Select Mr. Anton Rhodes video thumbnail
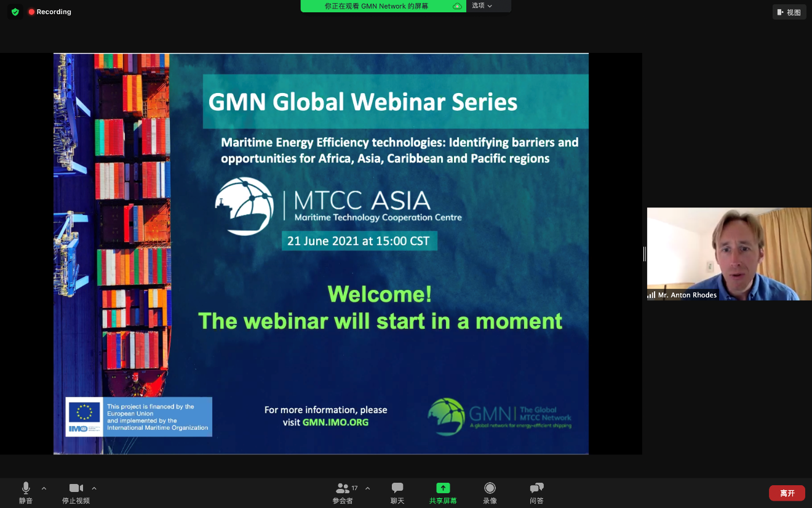The image size is (812, 508). pos(729,254)
